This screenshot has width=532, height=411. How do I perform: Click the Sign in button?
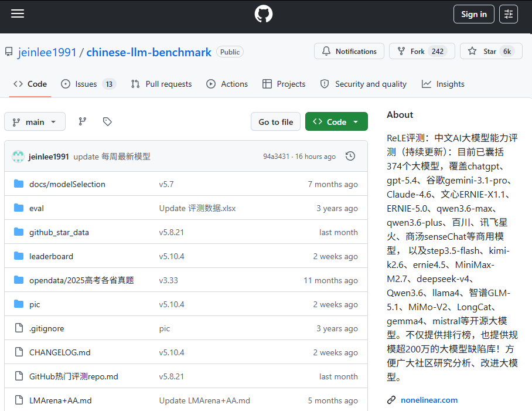click(x=473, y=14)
